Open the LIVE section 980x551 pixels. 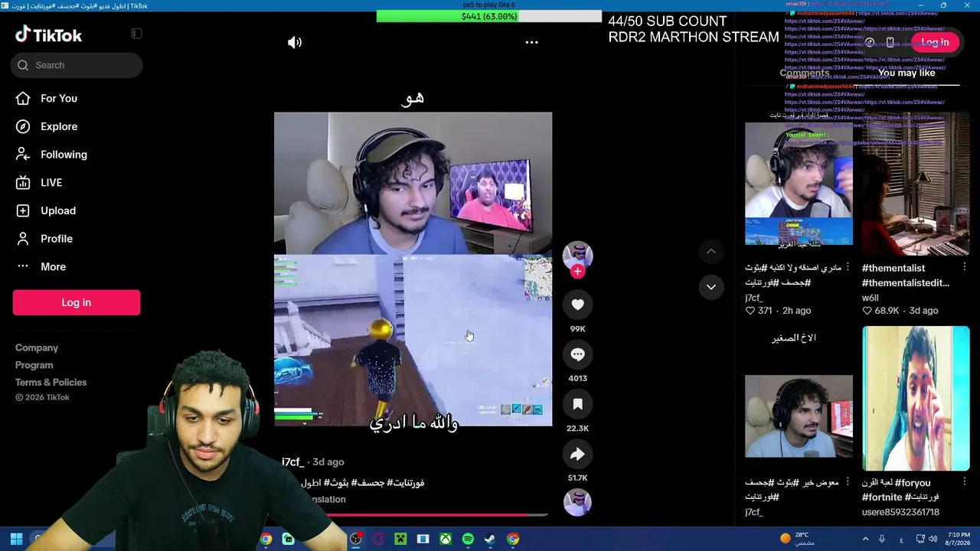40,182
